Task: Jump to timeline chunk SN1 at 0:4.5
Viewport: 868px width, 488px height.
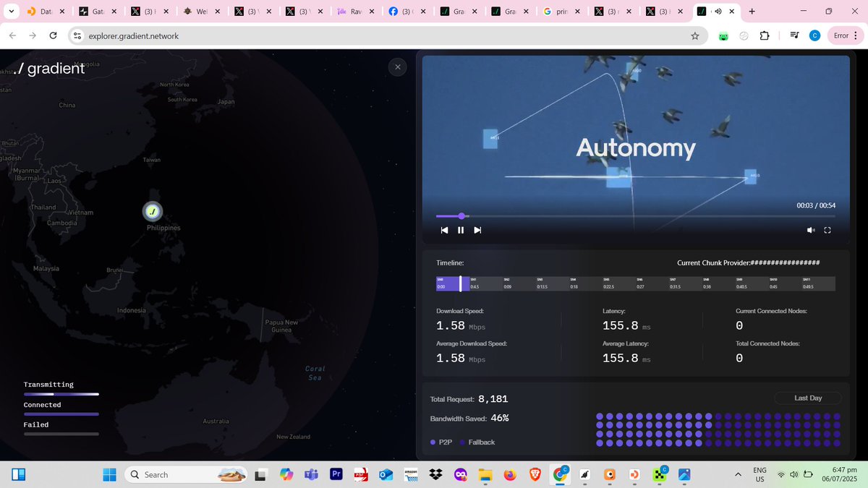Action: click(x=485, y=283)
